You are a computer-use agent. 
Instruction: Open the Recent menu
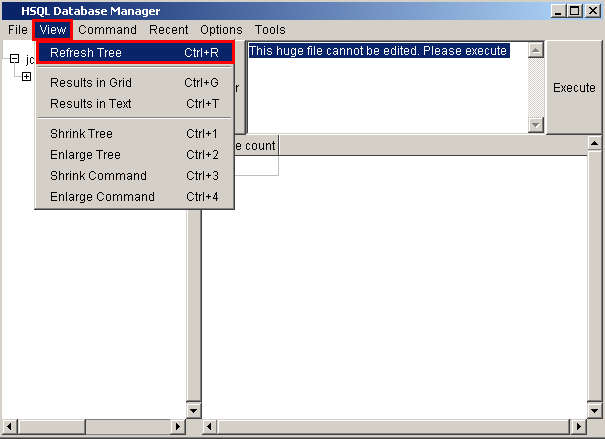coord(168,30)
